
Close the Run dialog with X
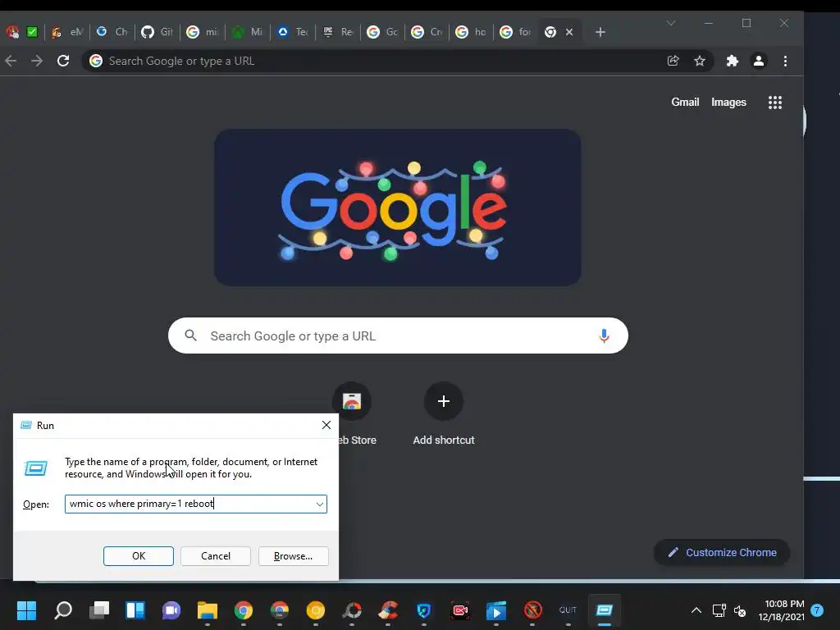coord(326,426)
